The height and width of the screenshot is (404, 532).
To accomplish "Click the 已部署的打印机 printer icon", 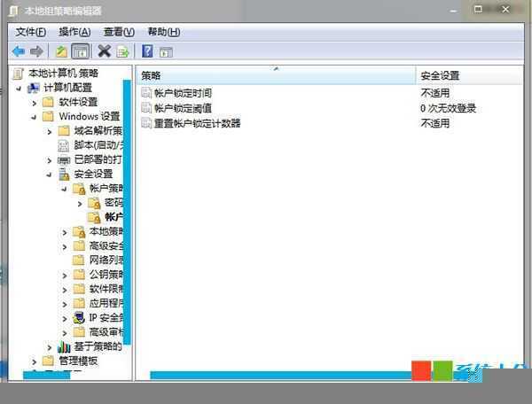I will [64, 159].
